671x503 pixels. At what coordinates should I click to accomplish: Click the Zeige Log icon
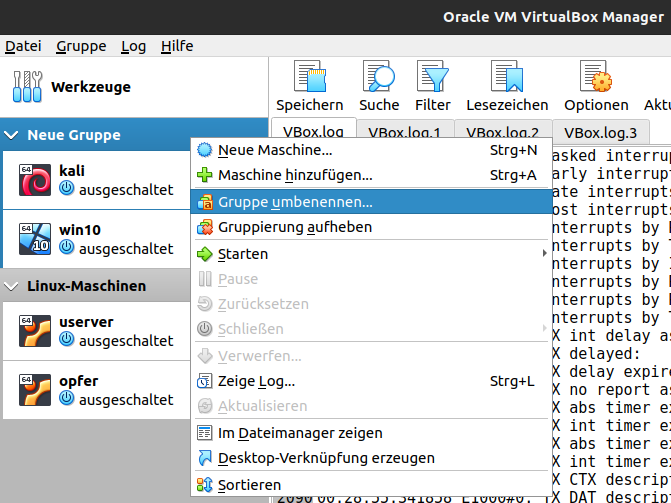coord(205,381)
